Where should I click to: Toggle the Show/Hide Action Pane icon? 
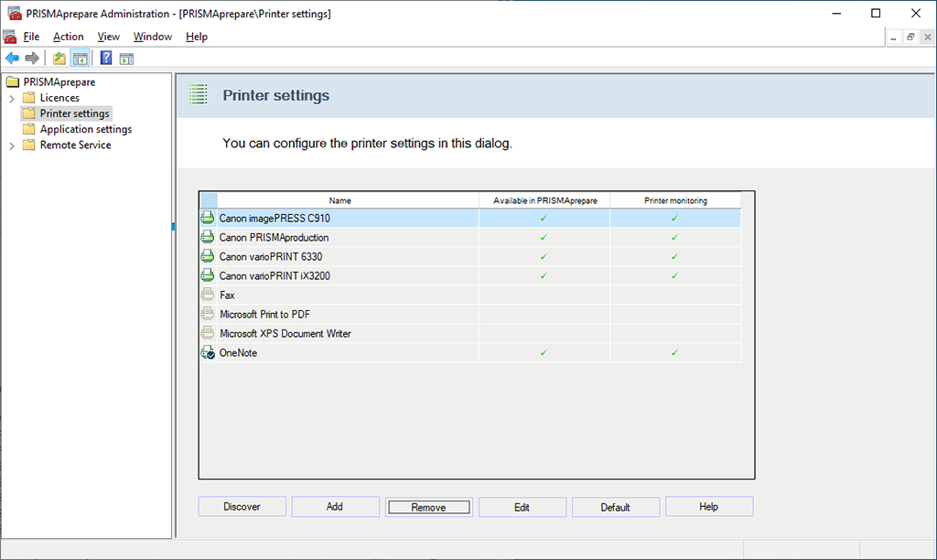(x=126, y=59)
